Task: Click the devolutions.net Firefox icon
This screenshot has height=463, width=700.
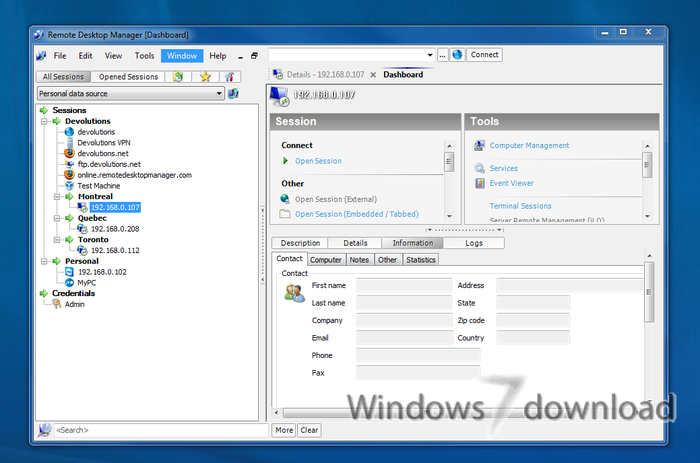Action: click(x=69, y=153)
